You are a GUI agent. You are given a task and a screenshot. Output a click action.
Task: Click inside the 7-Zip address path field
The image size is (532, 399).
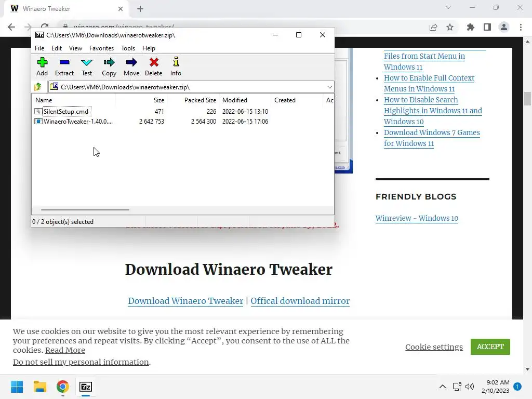190,87
